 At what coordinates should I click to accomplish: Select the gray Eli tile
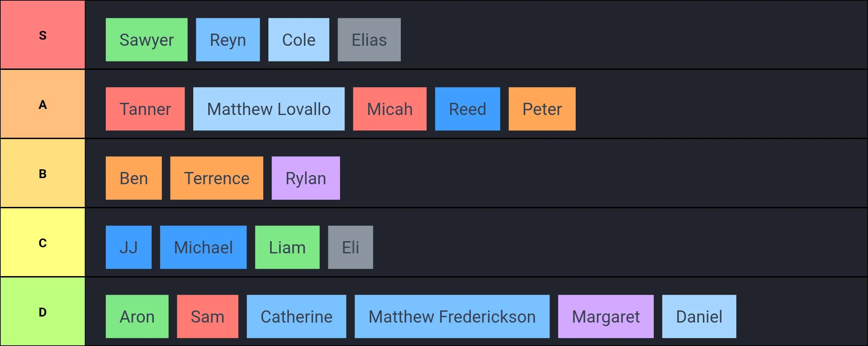[x=350, y=247]
